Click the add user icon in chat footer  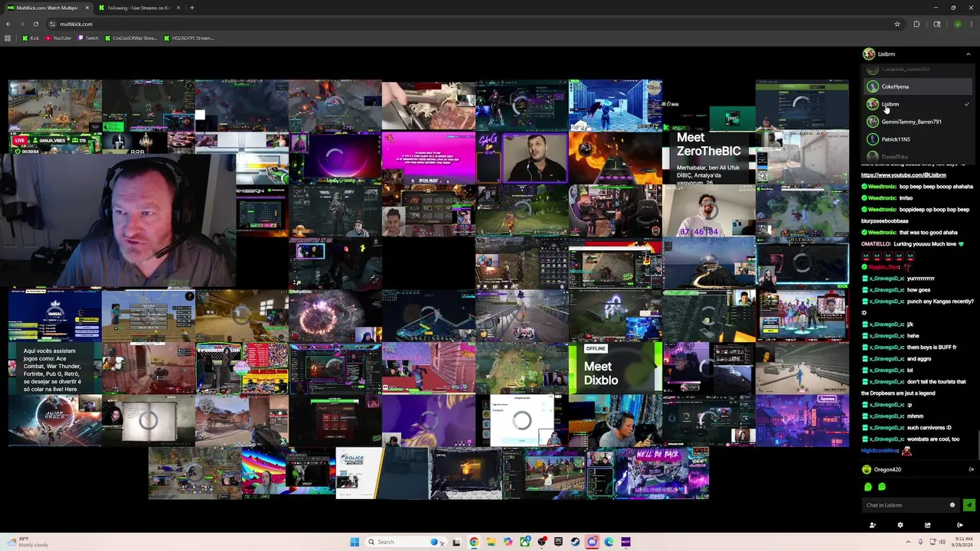872,525
